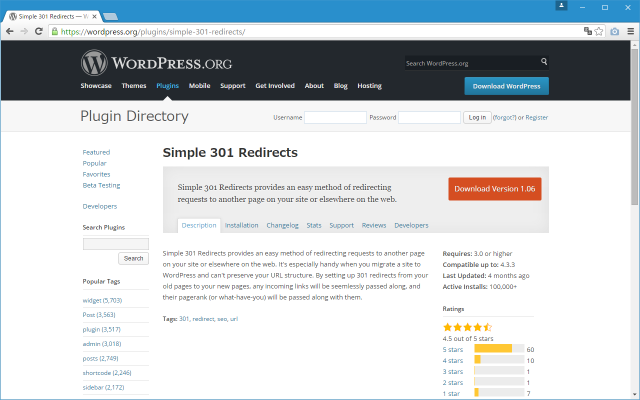Open the Showcase menu item
The width and height of the screenshot is (640, 400).
coord(96,86)
